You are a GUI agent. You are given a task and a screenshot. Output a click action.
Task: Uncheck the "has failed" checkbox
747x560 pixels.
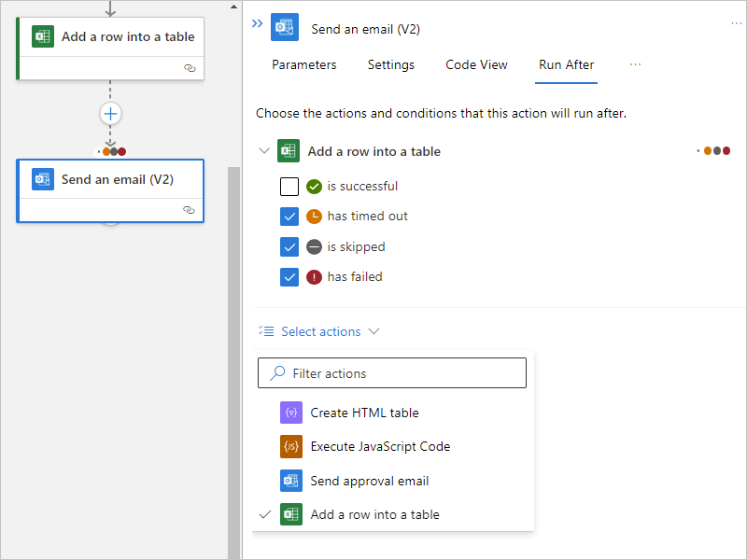(289, 277)
